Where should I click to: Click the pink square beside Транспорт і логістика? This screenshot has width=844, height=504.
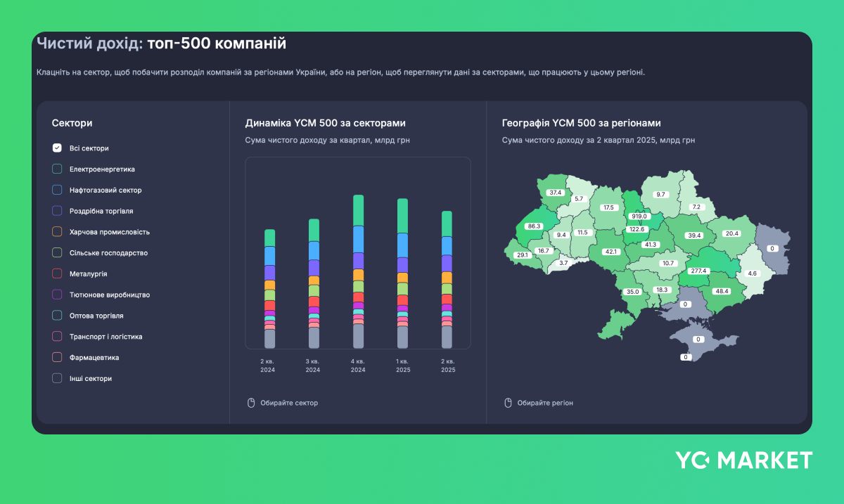(56, 336)
